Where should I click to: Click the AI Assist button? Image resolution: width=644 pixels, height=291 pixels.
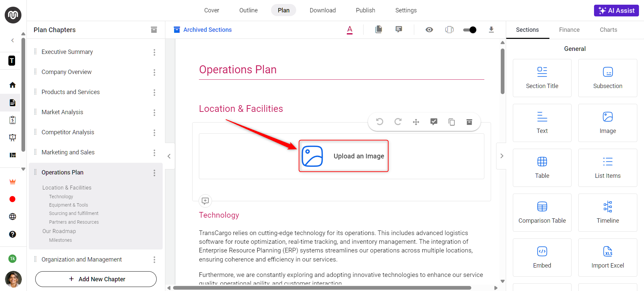tap(616, 10)
